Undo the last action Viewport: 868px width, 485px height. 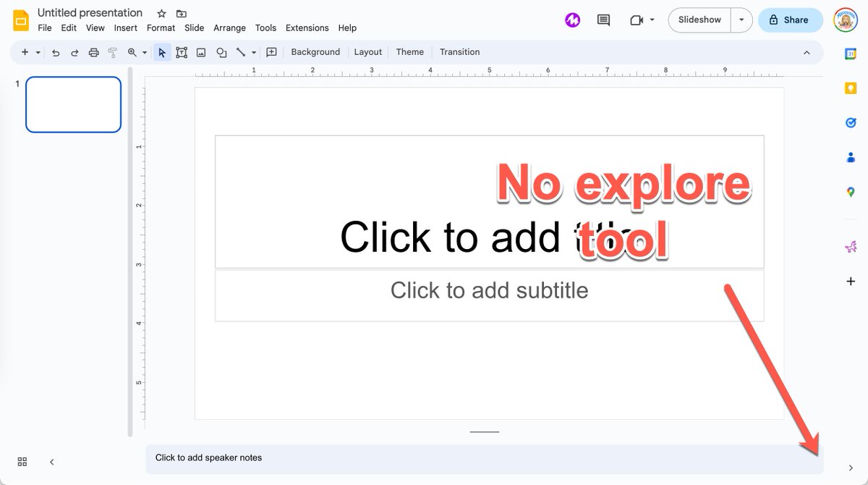[56, 52]
